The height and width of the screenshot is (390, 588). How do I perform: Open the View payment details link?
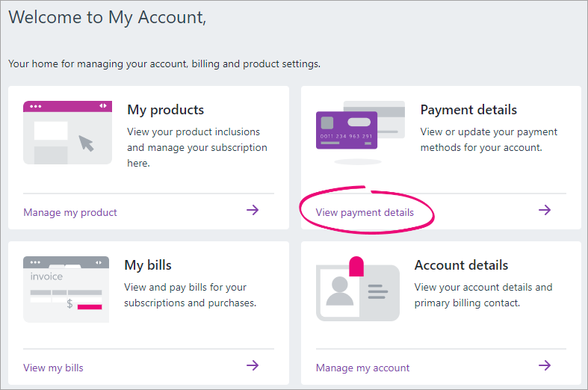click(365, 212)
